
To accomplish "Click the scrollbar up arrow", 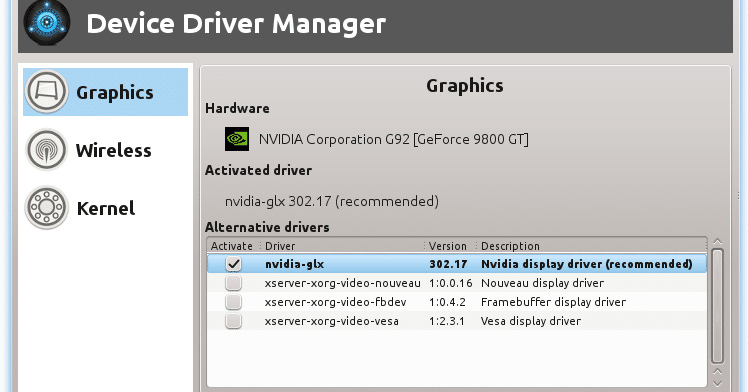I will pyautogui.click(x=717, y=242).
